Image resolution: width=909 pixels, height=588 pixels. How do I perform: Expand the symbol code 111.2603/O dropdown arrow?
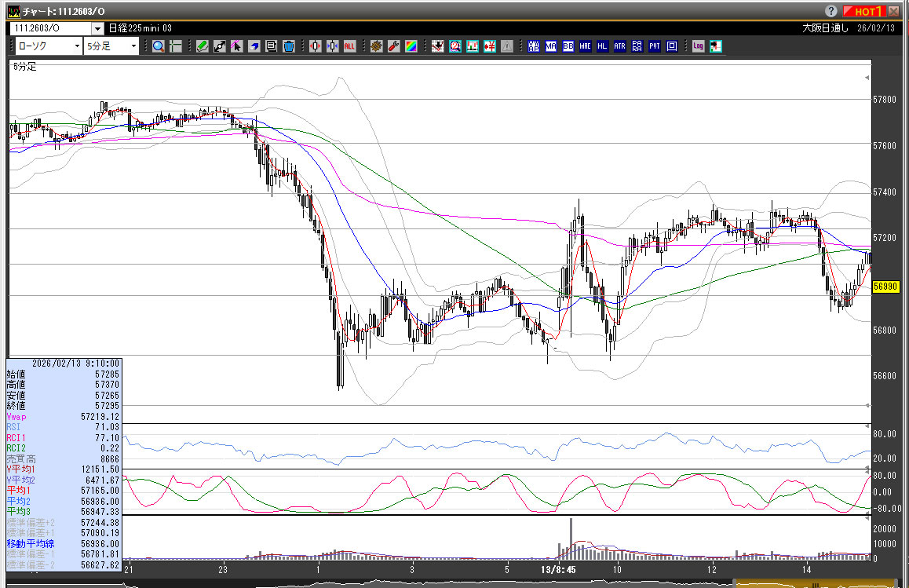pyautogui.click(x=97, y=27)
